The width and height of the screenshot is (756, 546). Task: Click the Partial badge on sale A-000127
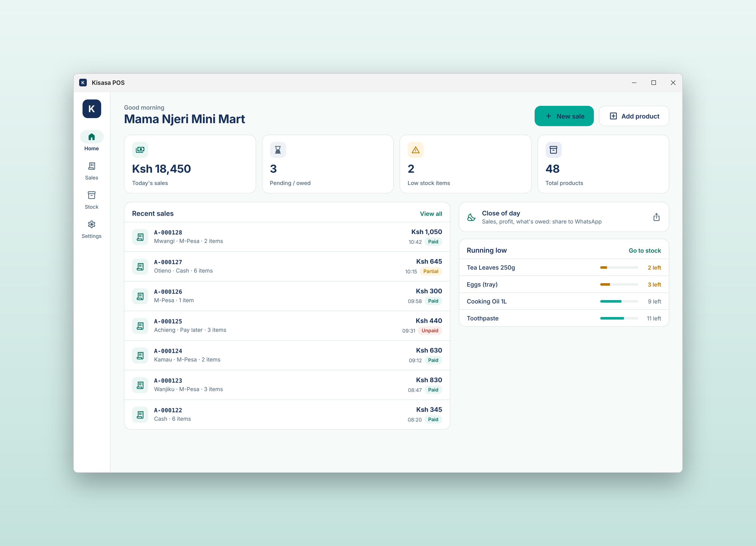pyautogui.click(x=431, y=271)
